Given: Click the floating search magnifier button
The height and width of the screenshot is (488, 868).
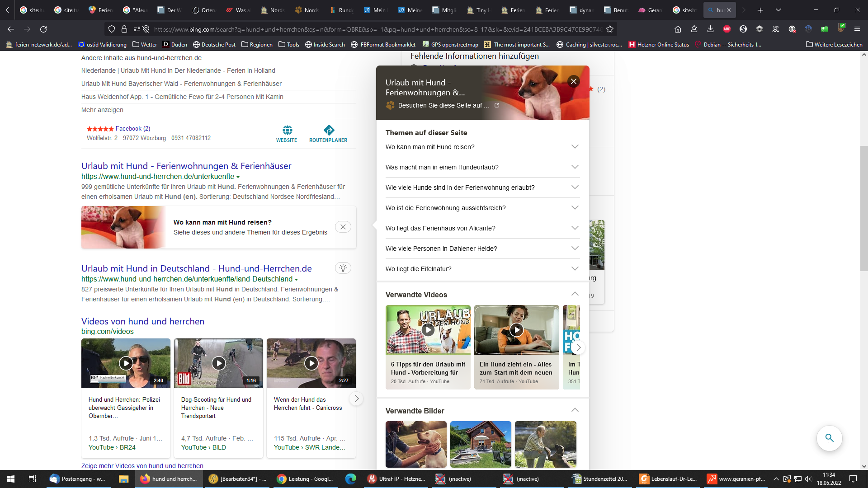Looking at the screenshot, I should point(829,437).
